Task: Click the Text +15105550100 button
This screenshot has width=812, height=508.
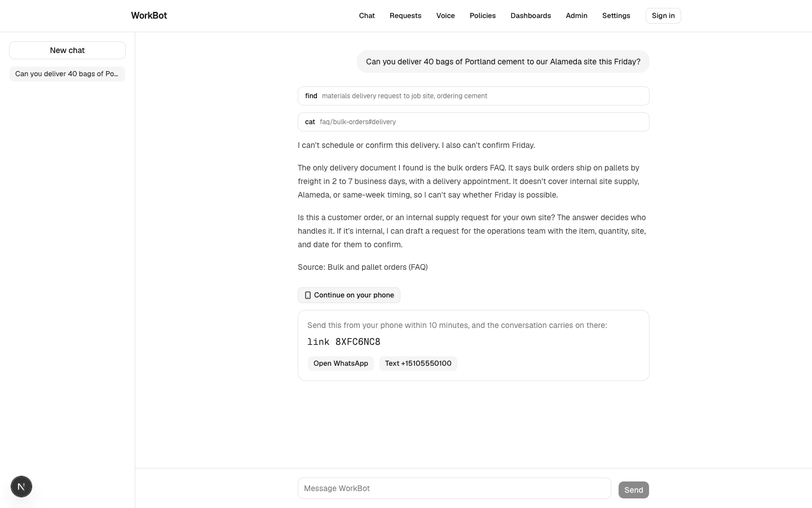Action: tap(418, 364)
